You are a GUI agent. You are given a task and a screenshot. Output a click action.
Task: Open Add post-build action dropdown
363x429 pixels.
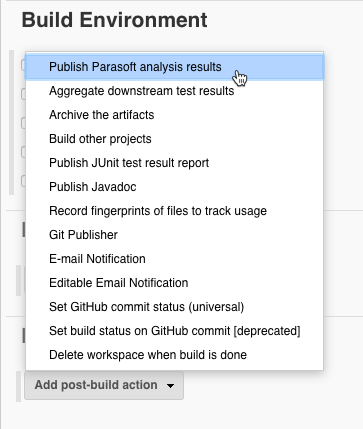coord(104,385)
